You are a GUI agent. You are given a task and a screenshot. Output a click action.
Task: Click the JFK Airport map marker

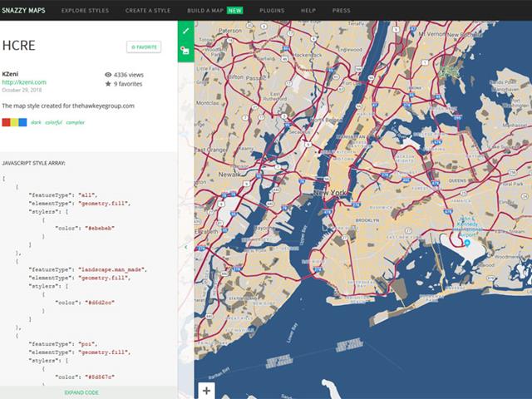(x=467, y=243)
